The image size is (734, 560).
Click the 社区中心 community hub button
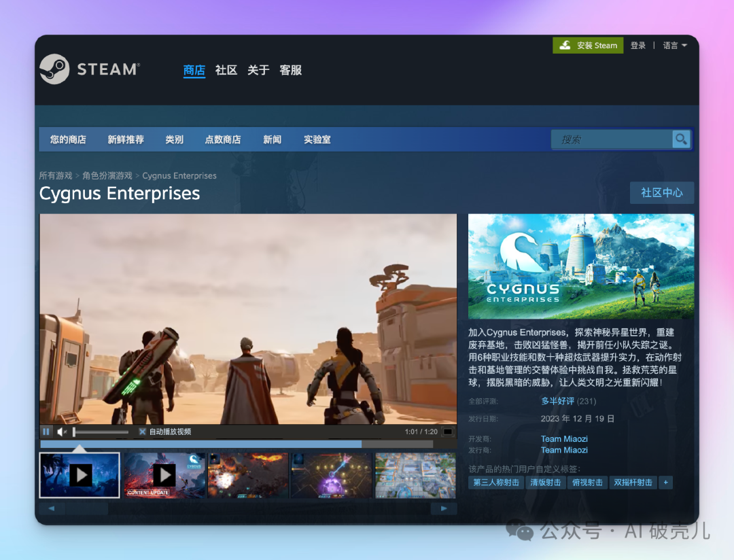tap(661, 192)
